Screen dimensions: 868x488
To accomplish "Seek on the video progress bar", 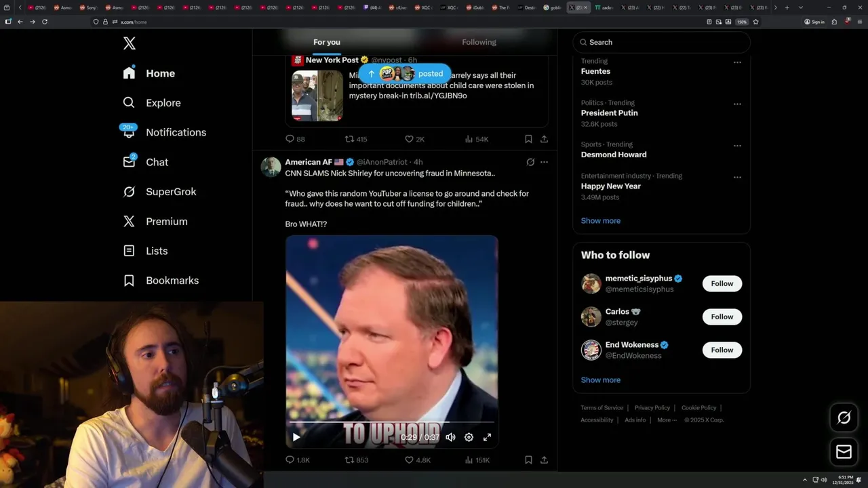I will pyautogui.click(x=391, y=422).
